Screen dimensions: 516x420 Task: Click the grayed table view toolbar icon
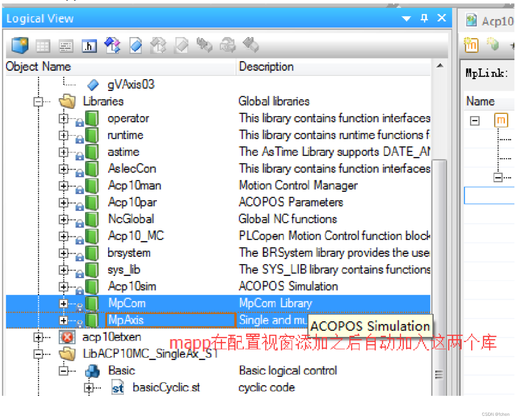pos(43,46)
